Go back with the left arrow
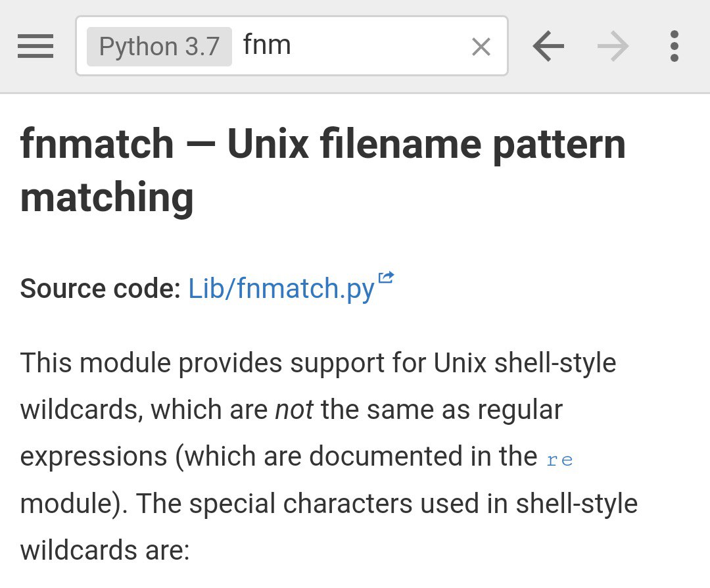710x588 pixels. (548, 47)
